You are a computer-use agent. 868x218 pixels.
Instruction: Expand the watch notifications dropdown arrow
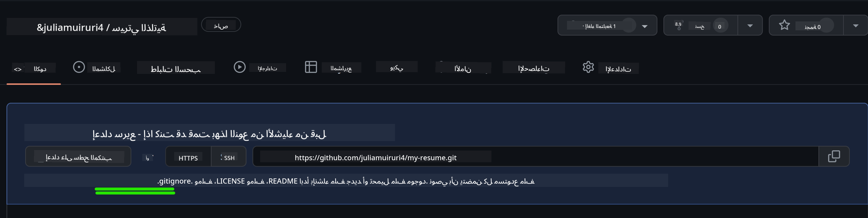point(645,26)
